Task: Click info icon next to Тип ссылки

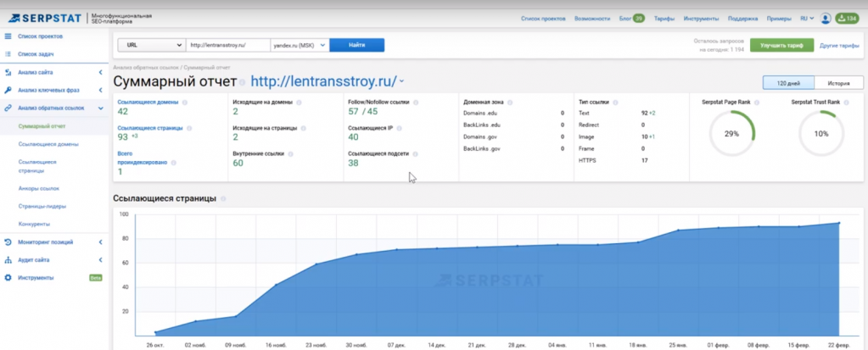Action: (615, 103)
